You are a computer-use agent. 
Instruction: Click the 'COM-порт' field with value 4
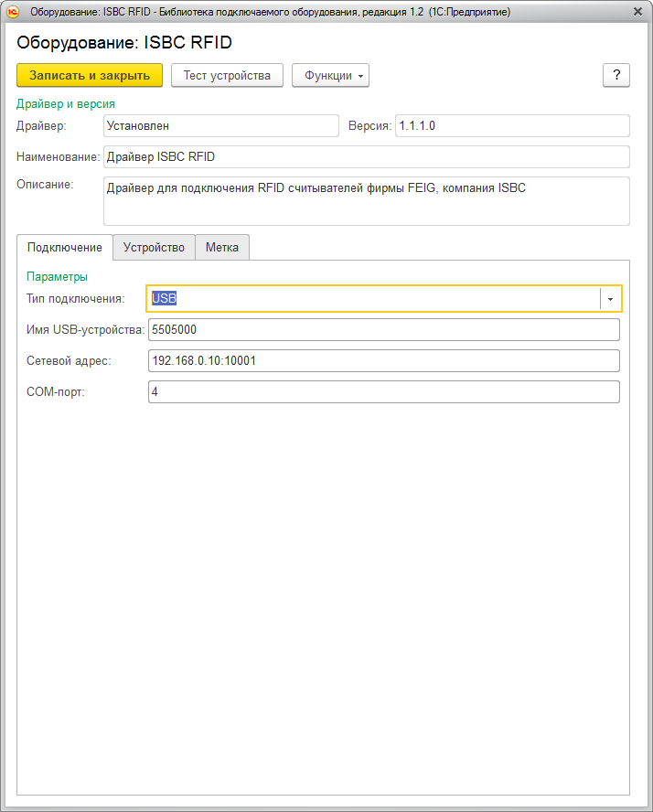[384, 392]
